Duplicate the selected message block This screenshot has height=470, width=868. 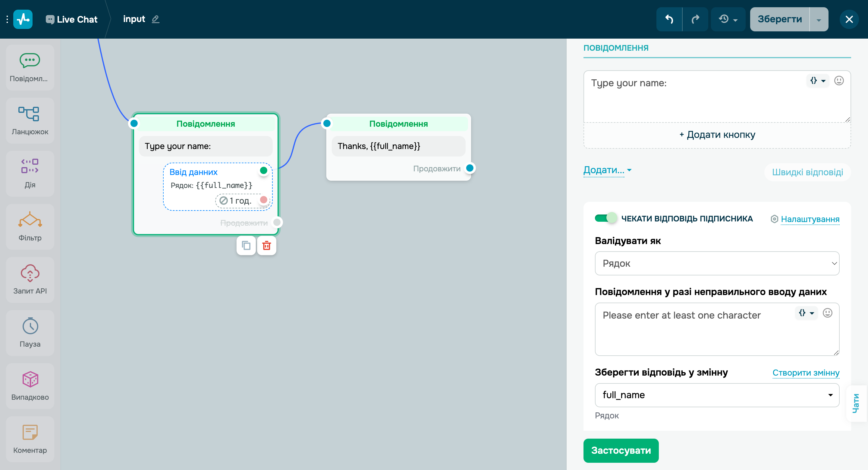click(x=246, y=246)
